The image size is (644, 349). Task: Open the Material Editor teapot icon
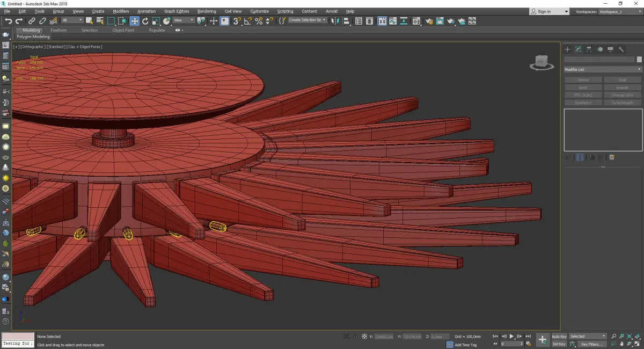pyautogui.click(x=429, y=21)
